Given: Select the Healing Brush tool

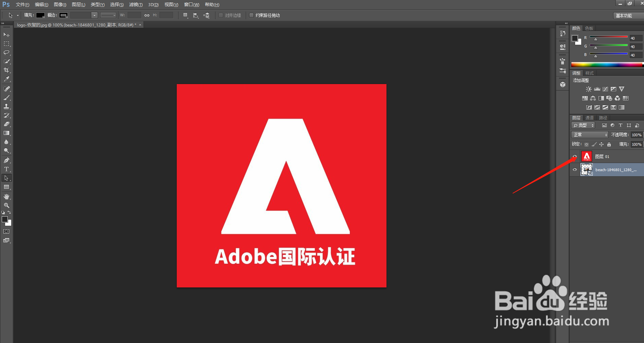Looking at the screenshot, I should 6,89.
